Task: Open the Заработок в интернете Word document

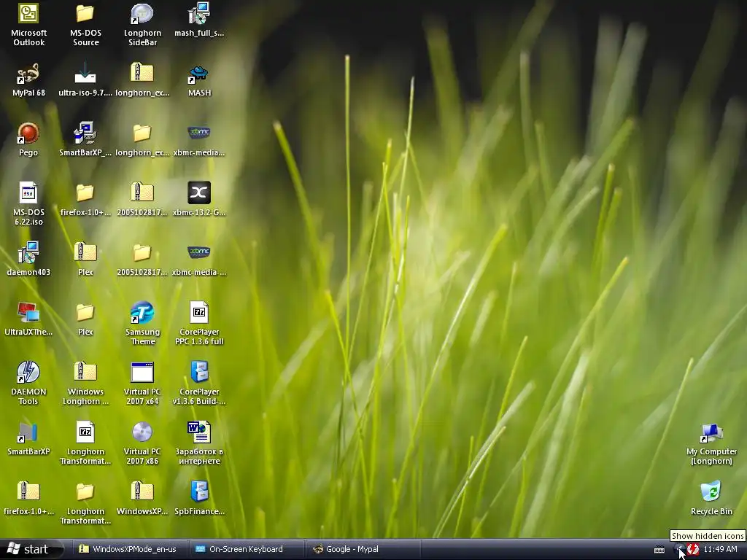Action: tap(199, 443)
